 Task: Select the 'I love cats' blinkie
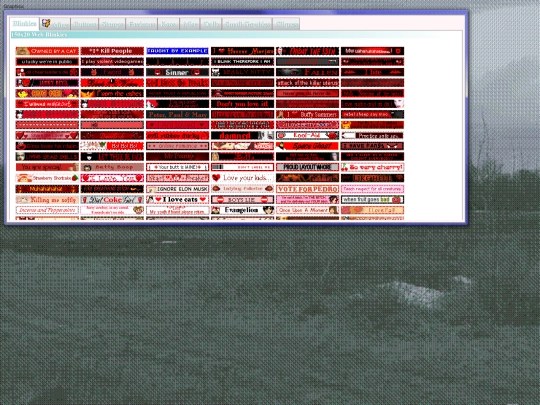point(177,199)
